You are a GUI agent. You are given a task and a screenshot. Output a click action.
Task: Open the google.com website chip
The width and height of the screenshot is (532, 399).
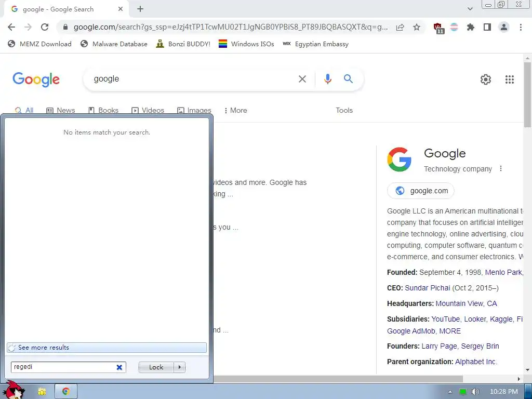tap(420, 191)
